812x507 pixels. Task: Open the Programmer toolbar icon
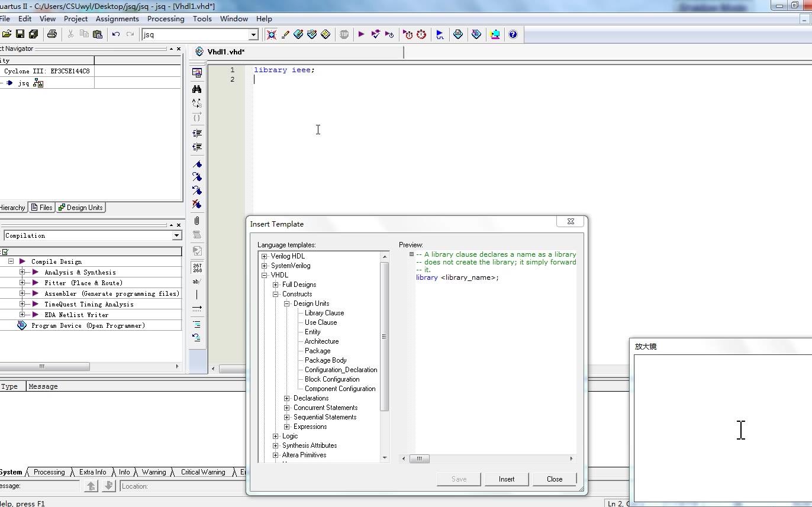pos(476,34)
